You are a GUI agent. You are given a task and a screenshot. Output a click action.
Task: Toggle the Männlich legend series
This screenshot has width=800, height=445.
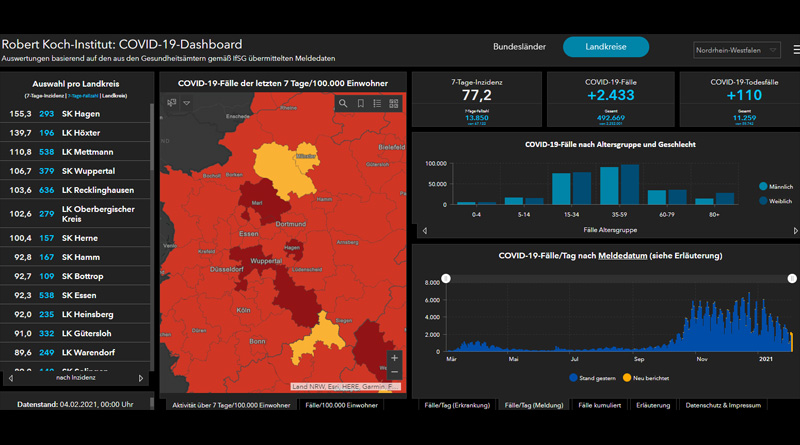(x=776, y=186)
